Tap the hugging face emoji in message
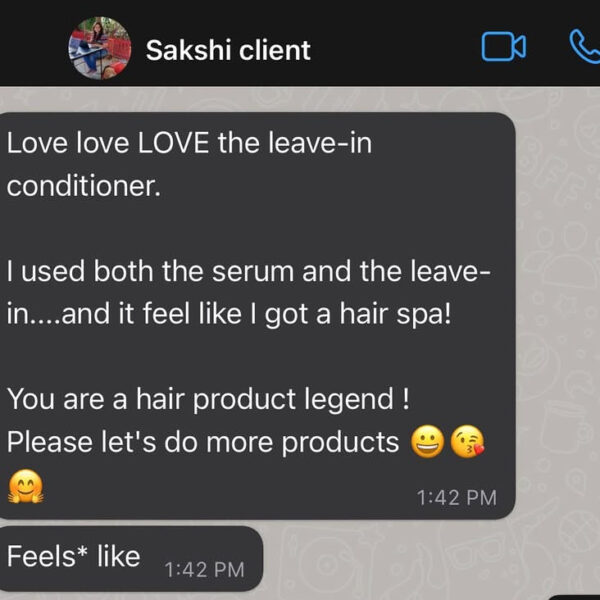 tap(26, 486)
